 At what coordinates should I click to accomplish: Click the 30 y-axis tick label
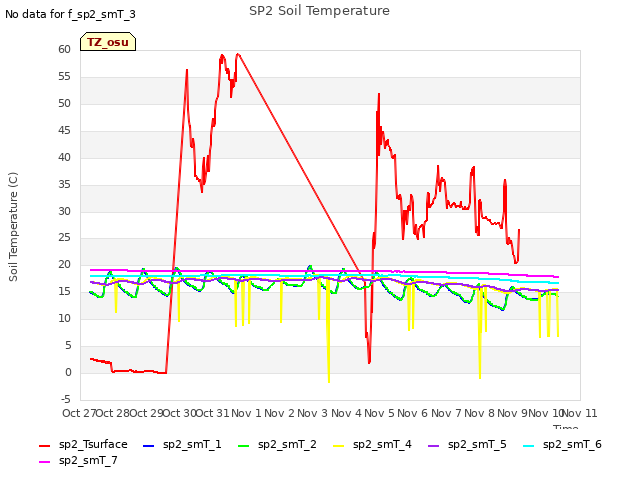(64, 211)
